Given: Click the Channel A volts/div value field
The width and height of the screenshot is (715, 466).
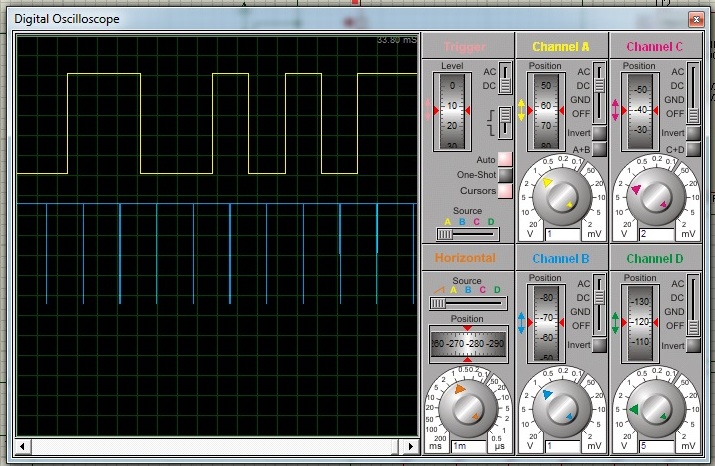Looking at the screenshot, I should [x=563, y=234].
